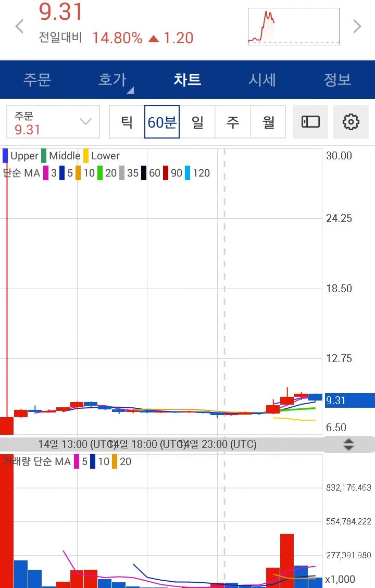Viewport: 375px width, 588px height.
Task: Click the Lower band yellow swatch
Action: click(86, 156)
